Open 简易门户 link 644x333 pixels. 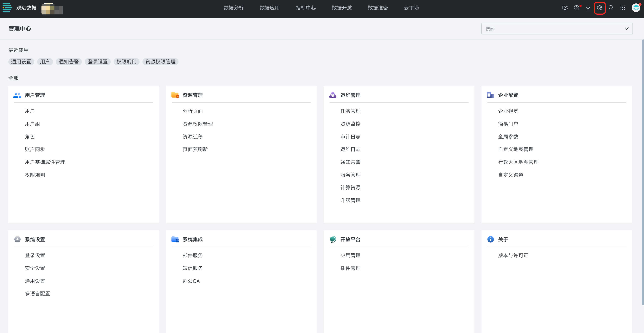point(508,124)
